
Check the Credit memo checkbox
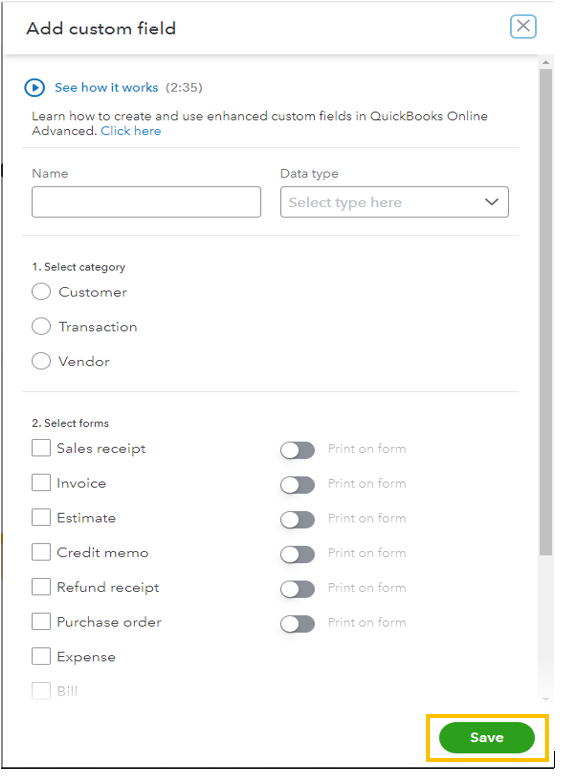click(41, 552)
